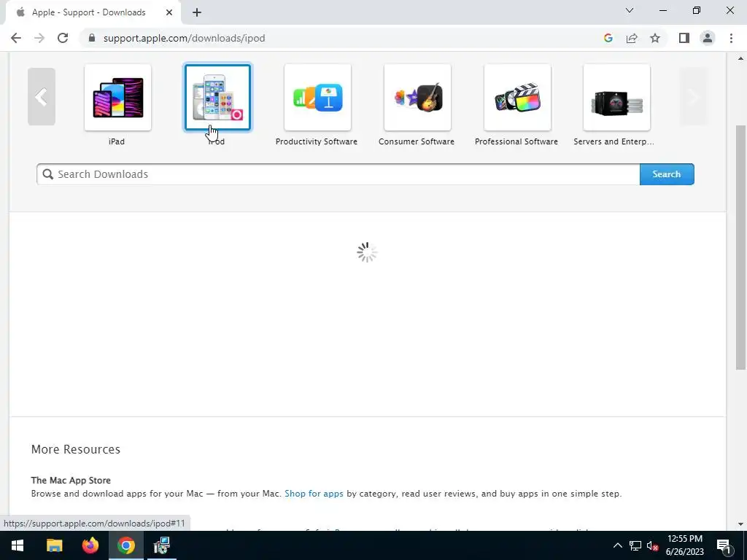Open File Explorer from taskbar
This screenshot has height=560, width=747.
tap(54, 545)
